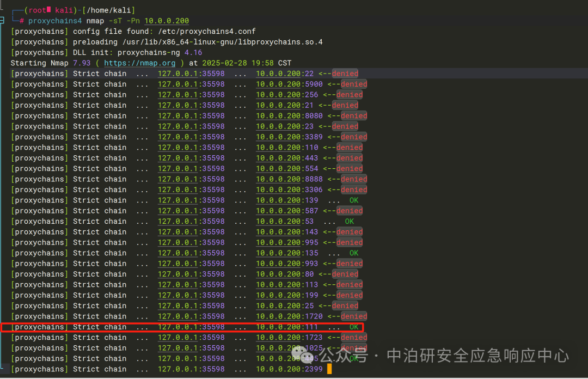Screen dimensions: 588x379
Task: Click the proxychains4 command word
Action: pyautogui.click(x=55, y=21)
